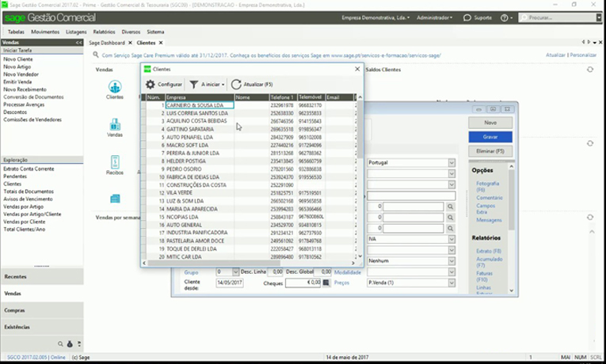Close the Clientes list popup
606x364 pixels.
click(x=357, y=69)
